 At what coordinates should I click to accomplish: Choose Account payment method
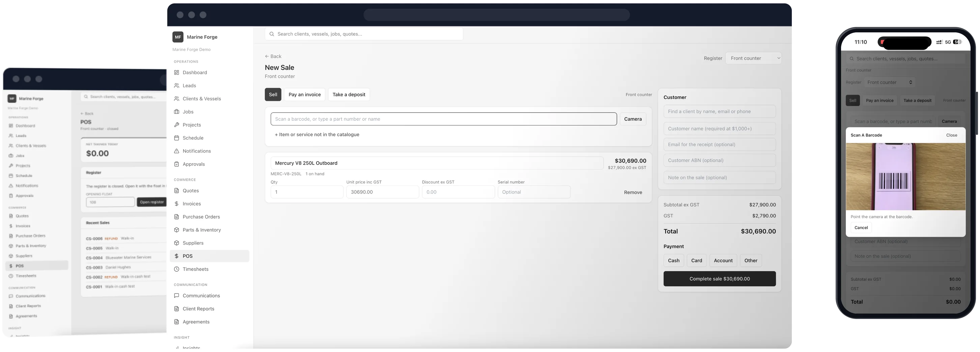tap(723, 261)
